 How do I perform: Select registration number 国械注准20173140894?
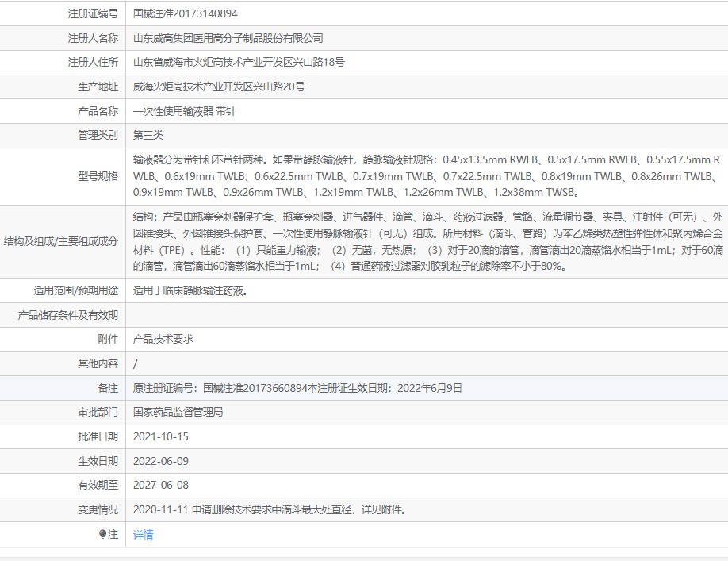186,14
